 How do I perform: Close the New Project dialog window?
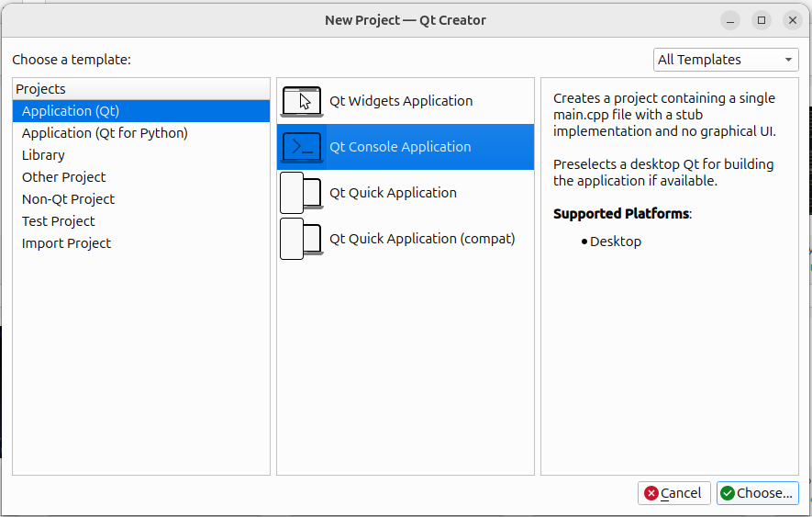792,20
